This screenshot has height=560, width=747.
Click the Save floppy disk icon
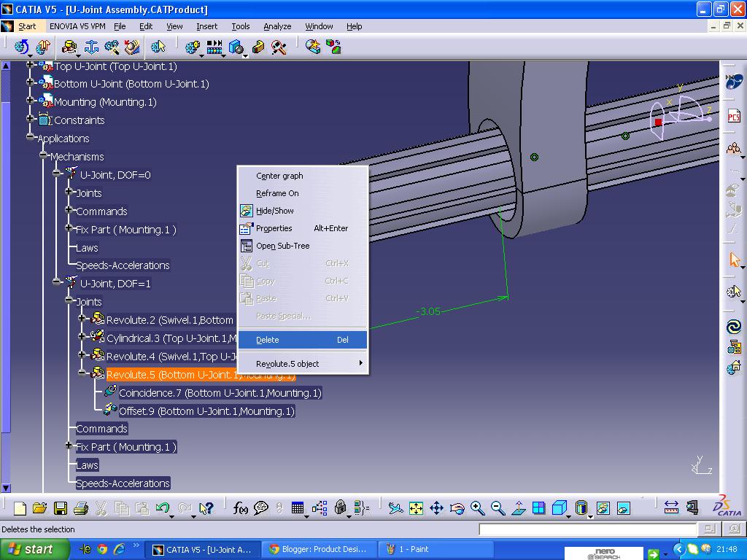[61, 508]
